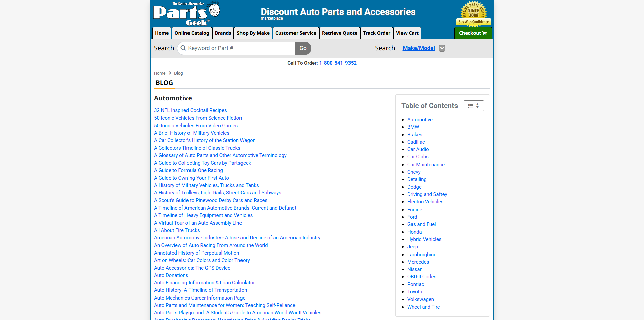Screen dimensions: 644x320
Task: Jump to Honda section
Action: [414, 232]
